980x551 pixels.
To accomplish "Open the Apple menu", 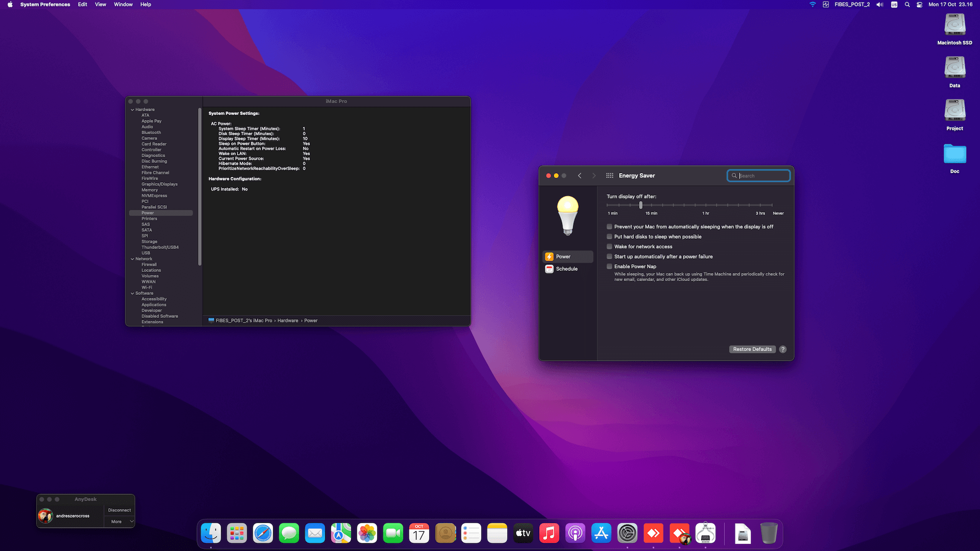I will [10, 5].
